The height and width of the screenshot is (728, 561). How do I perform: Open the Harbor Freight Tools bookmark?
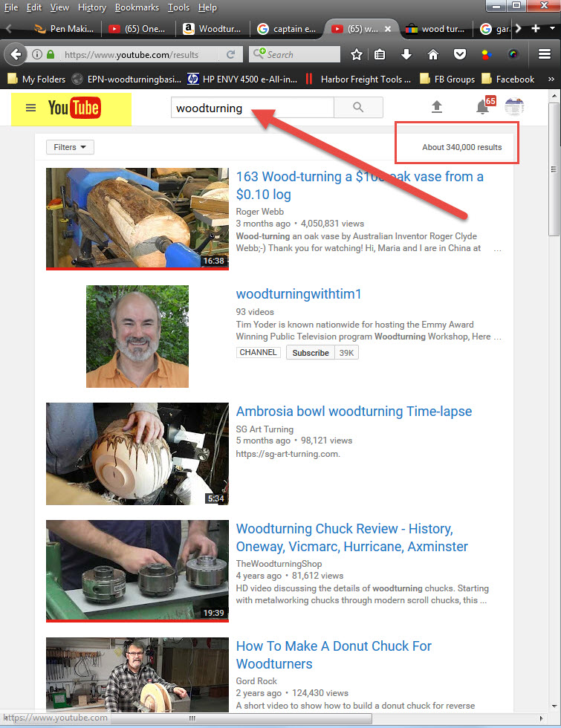click(x=358, y=79)
